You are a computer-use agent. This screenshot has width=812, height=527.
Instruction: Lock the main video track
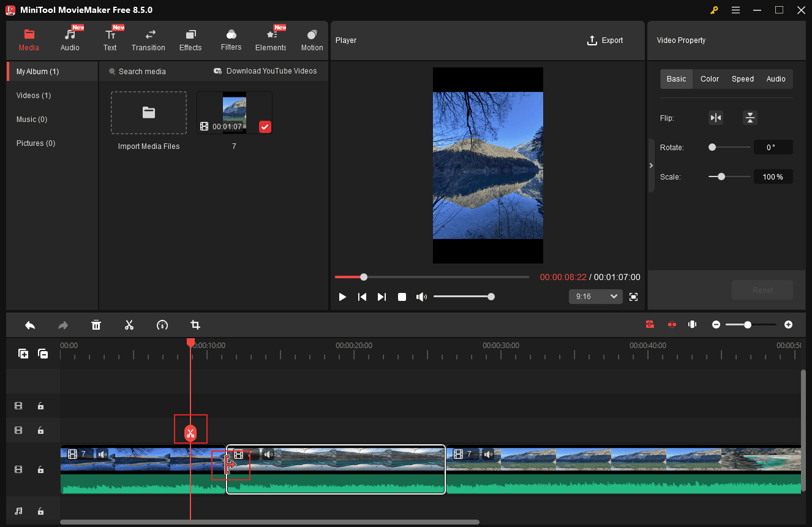click(40, 469)
